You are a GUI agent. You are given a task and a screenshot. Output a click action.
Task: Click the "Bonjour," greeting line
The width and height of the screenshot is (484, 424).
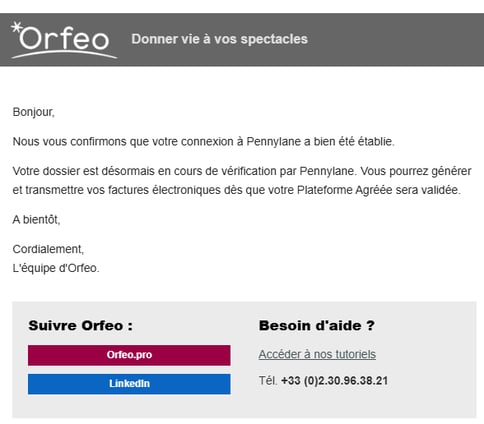pyautogui.click(x=33, y=112)
